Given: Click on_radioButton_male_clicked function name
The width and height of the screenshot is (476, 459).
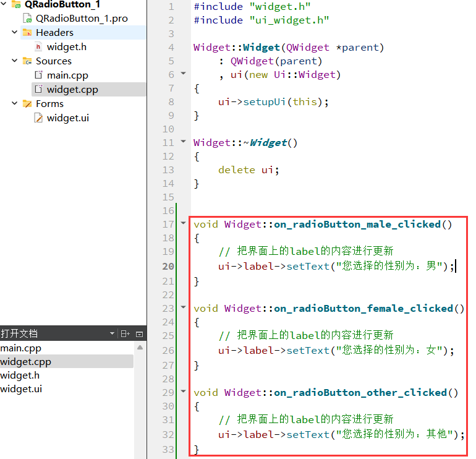Looking at the screenshot, I should (x=357, y=224).
